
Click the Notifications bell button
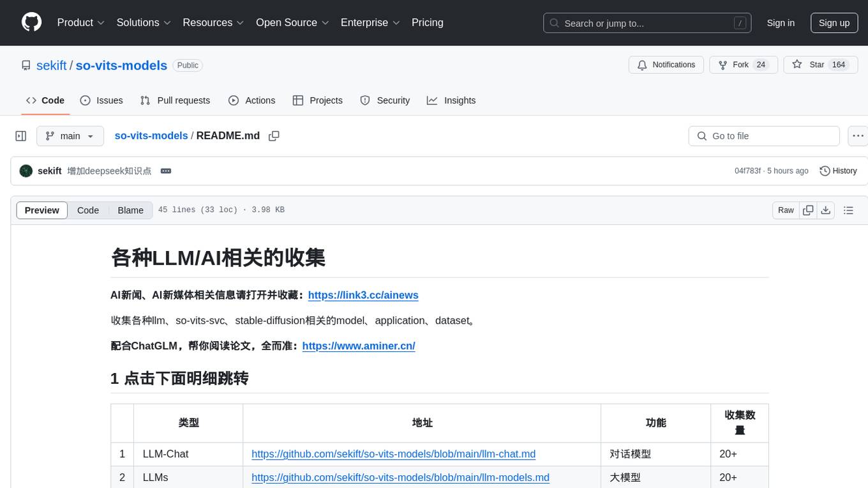666,65
